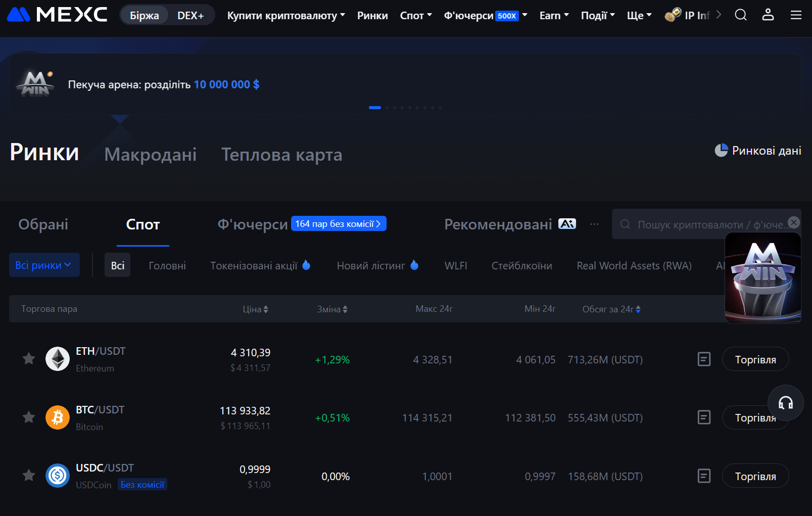812x516 pixels.
Task: Open the hamburger menu icon
Action: click(x=796, y=15)
